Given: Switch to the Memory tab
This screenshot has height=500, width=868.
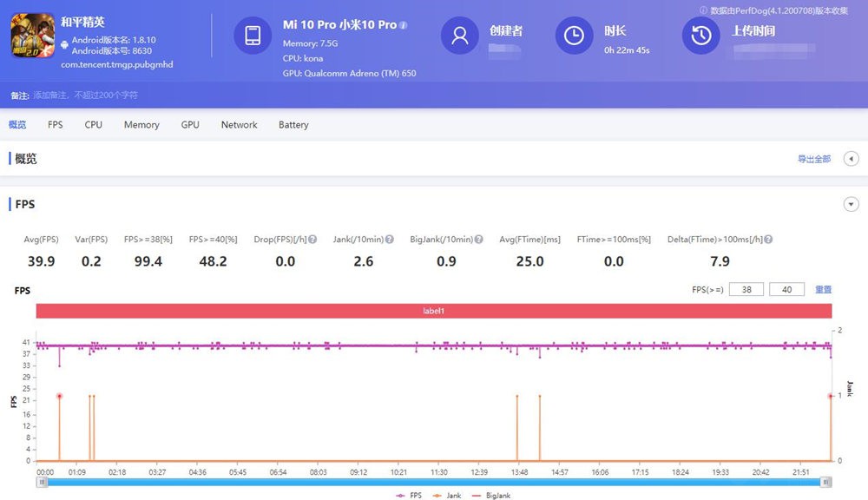Looking at the screenshot, I should coord(141,125).
